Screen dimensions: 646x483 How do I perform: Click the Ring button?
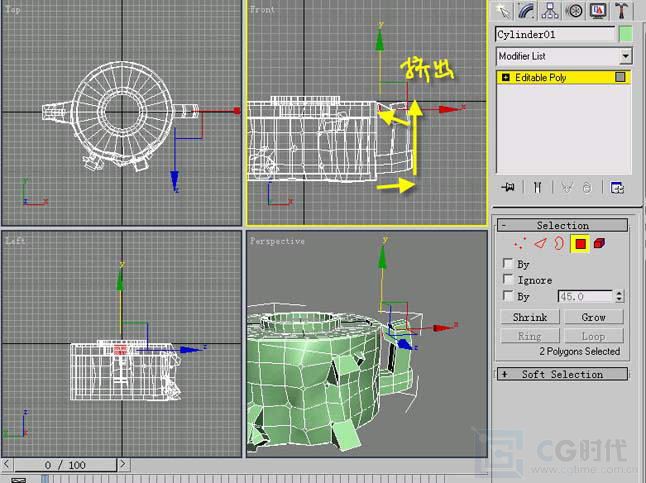[x=530, y=336]
